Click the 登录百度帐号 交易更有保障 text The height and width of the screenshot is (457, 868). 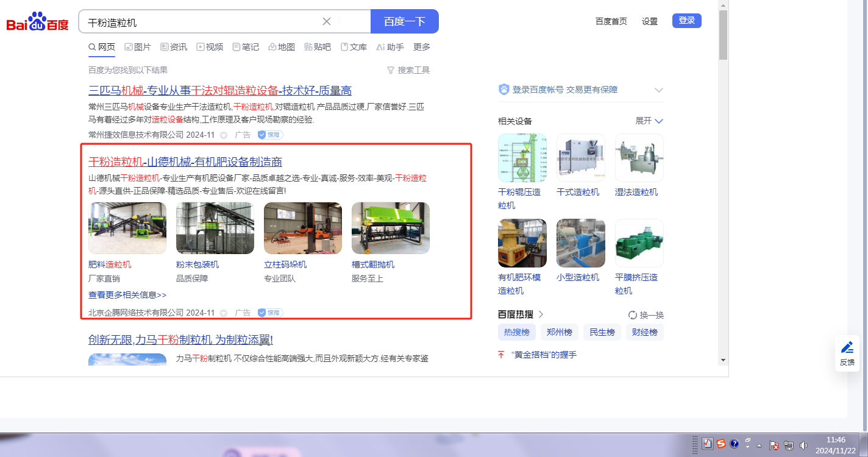tap(565, 90)
